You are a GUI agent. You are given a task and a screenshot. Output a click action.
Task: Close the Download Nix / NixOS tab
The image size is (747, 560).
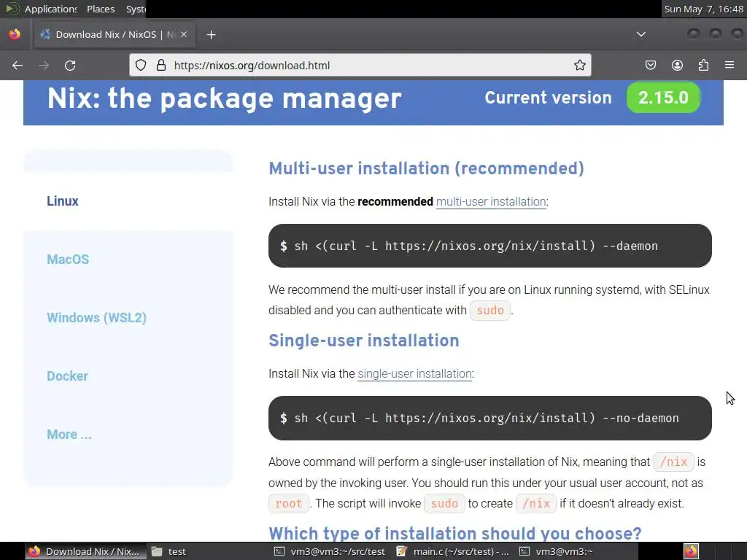184,34
